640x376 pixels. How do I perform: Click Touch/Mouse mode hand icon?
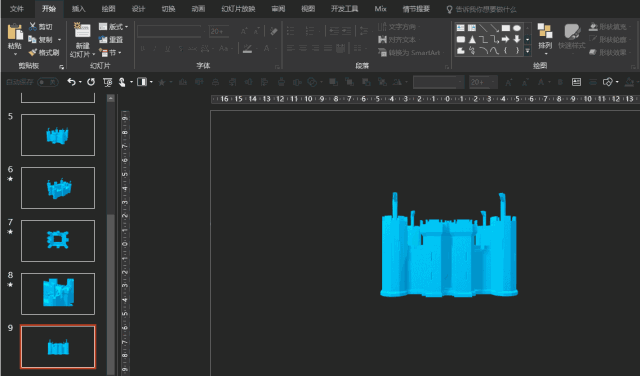click(122, 82)
